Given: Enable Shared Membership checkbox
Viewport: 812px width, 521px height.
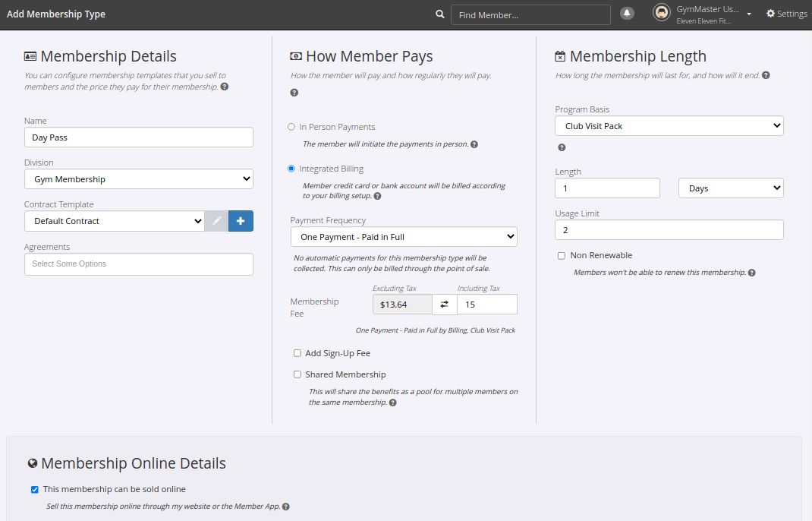Looking at the screenshot, I should click(297, 374).
